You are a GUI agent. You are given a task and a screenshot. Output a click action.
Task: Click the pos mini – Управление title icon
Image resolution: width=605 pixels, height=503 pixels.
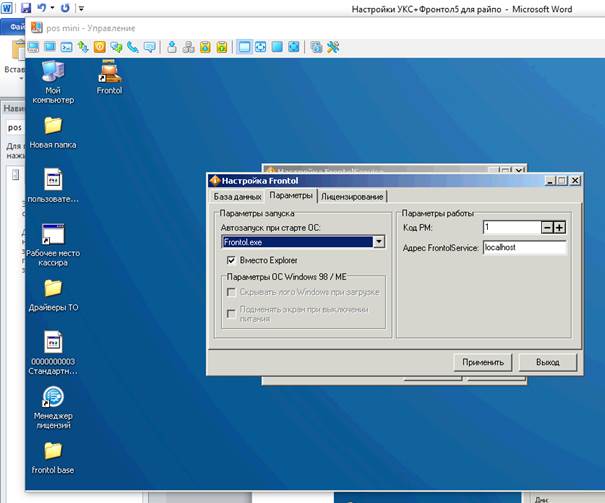[x=37, y=28]
